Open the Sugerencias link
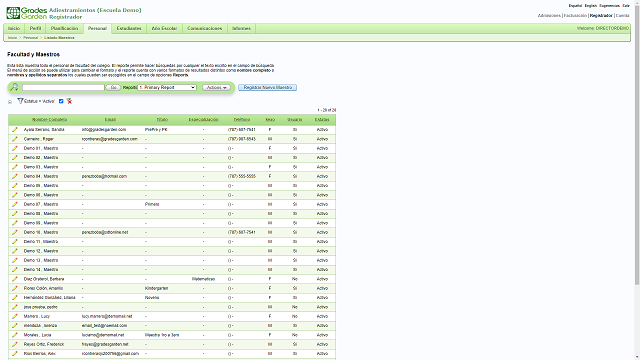 (609, 6)
